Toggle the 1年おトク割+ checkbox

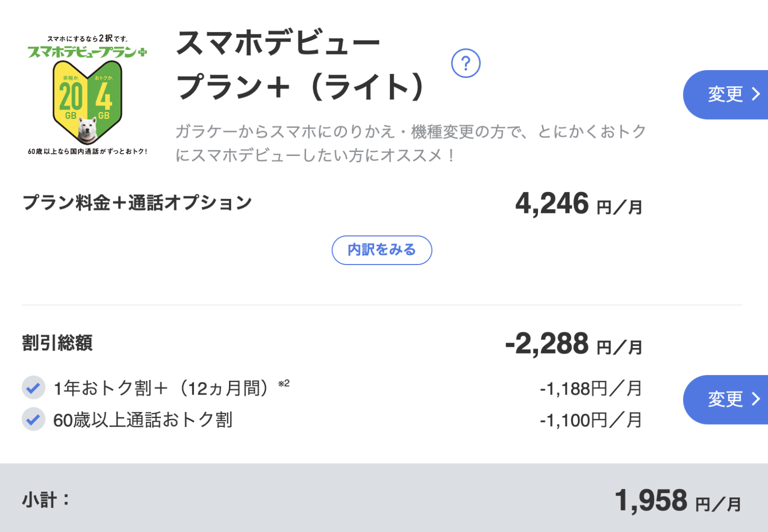click(x=33, y=388)
